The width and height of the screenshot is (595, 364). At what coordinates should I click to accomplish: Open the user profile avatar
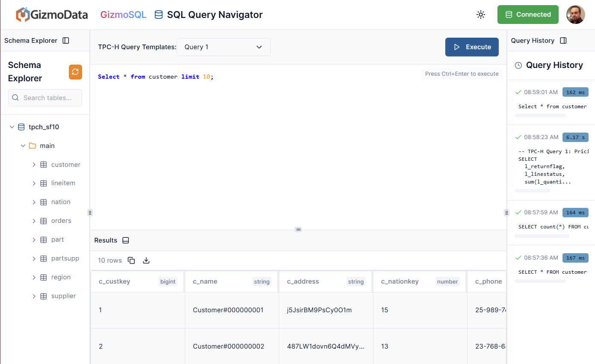click(576, 14)
